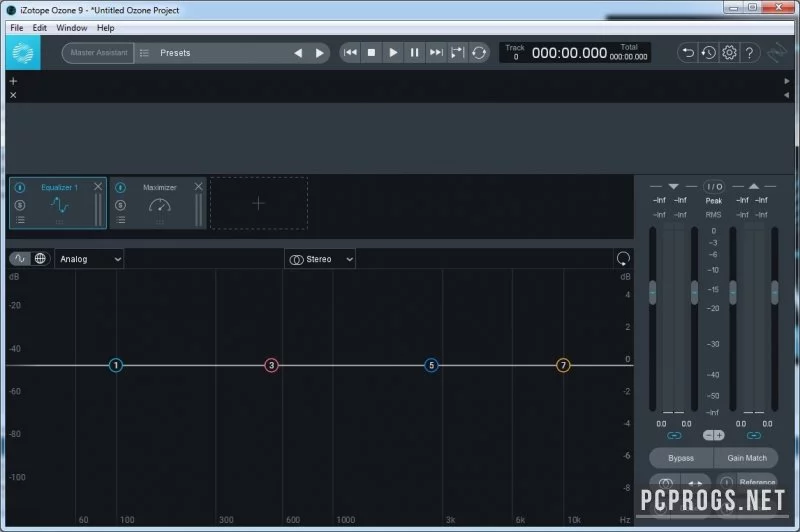Pause playback
The width and height of the screenshot is (800, 532).
tap(414, 53)
